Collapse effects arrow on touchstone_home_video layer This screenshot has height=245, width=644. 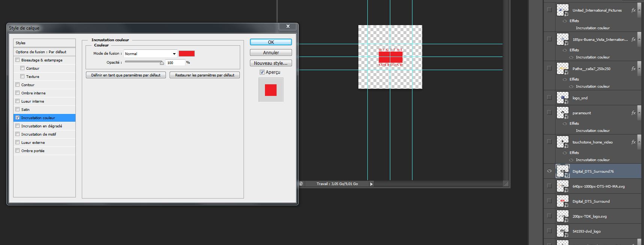point(639,142)
